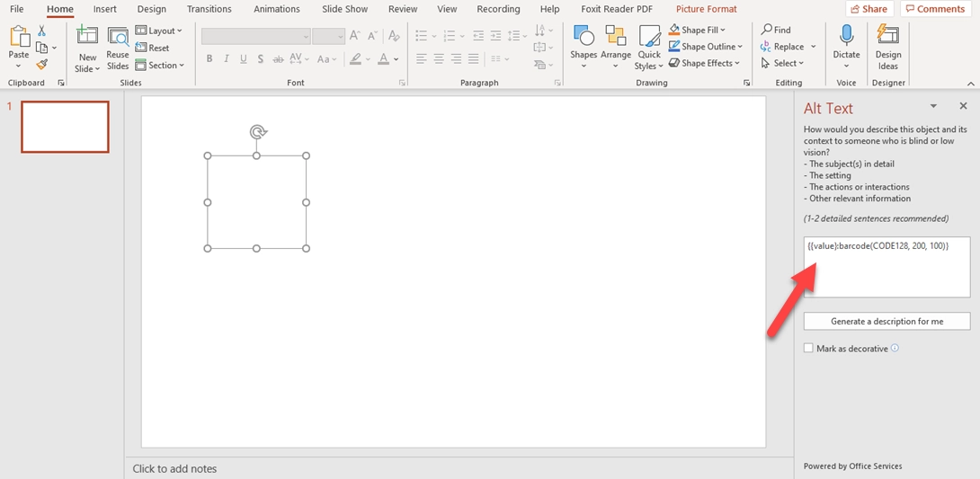Open the Slide Show tab
Image resolution: width=980 pixels, height=479 pixels.
tap(344, 9)
